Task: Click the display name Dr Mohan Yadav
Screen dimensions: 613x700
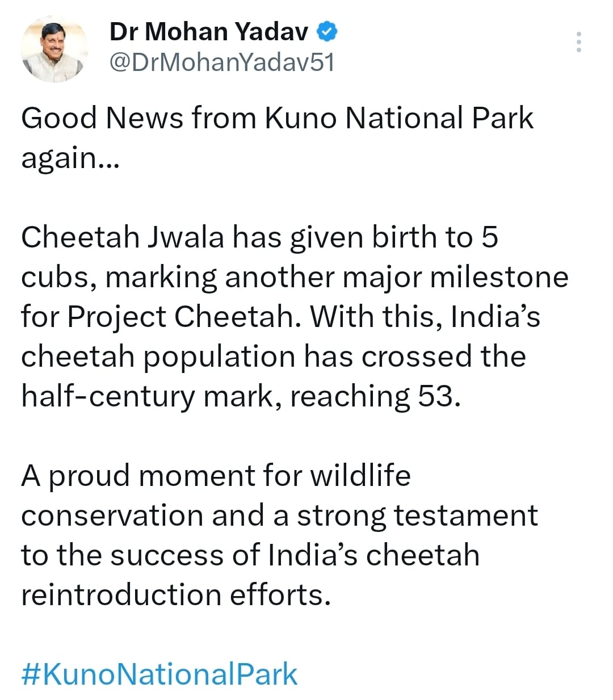Action: pos(208,32)
